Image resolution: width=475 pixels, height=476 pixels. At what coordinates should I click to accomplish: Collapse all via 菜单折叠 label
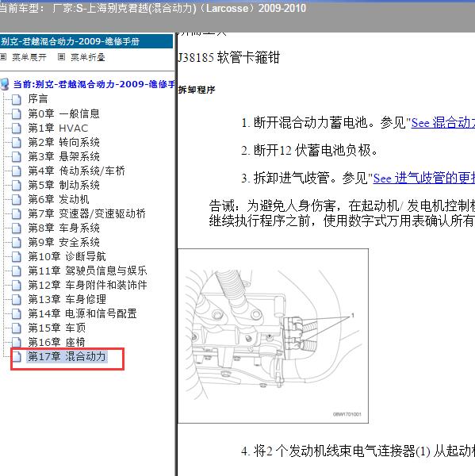pos(88,57)
